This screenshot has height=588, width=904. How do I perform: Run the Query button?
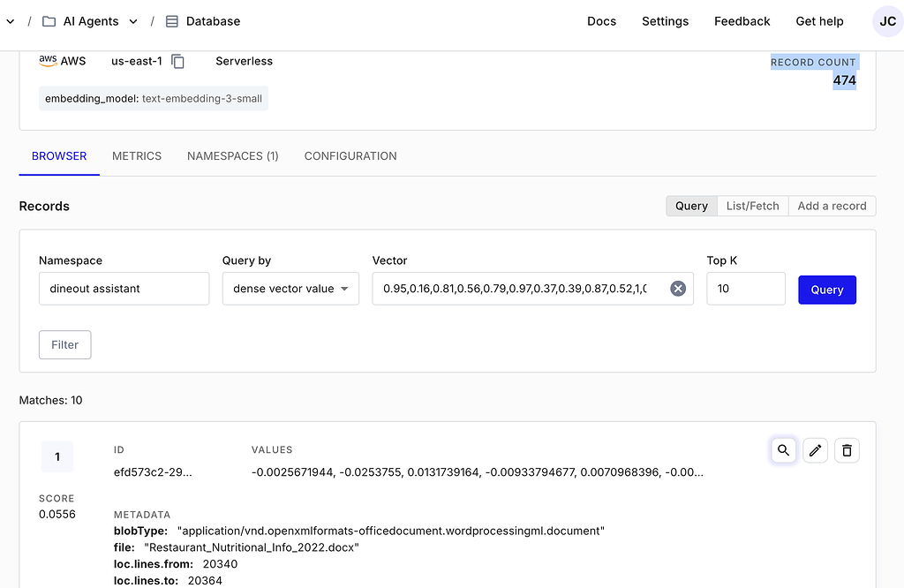click(827, 289)
